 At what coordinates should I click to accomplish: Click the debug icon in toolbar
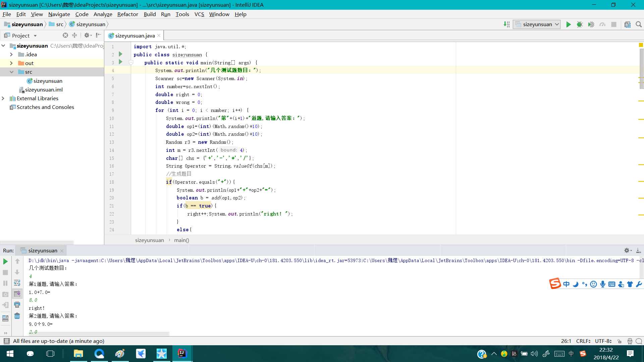(580, 24)
